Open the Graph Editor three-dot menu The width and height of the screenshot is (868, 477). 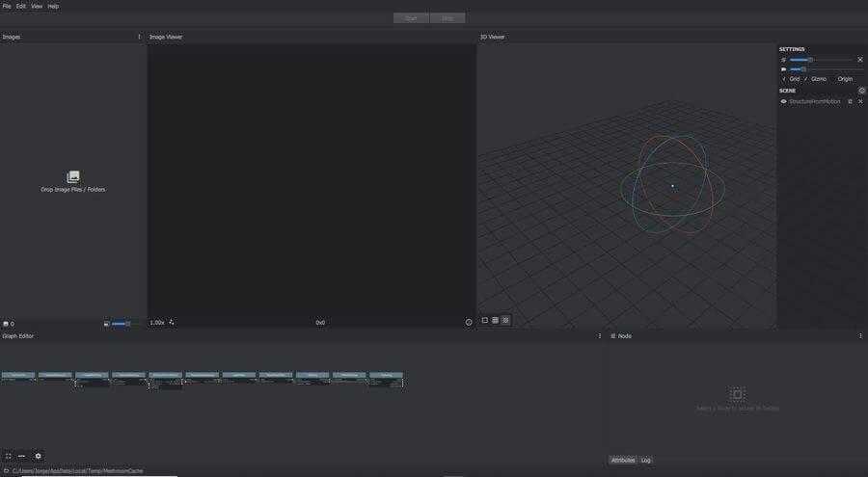(600, 336)
